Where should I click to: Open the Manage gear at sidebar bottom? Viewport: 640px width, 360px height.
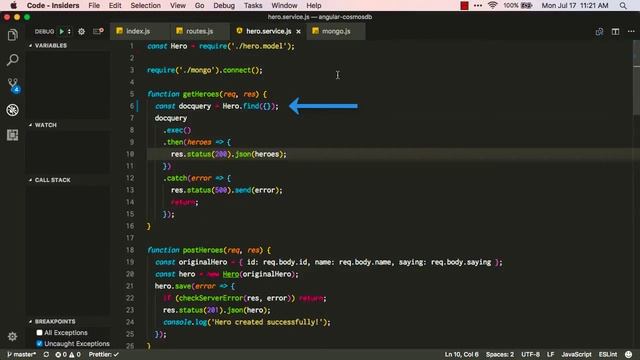[x=13, y=336]
